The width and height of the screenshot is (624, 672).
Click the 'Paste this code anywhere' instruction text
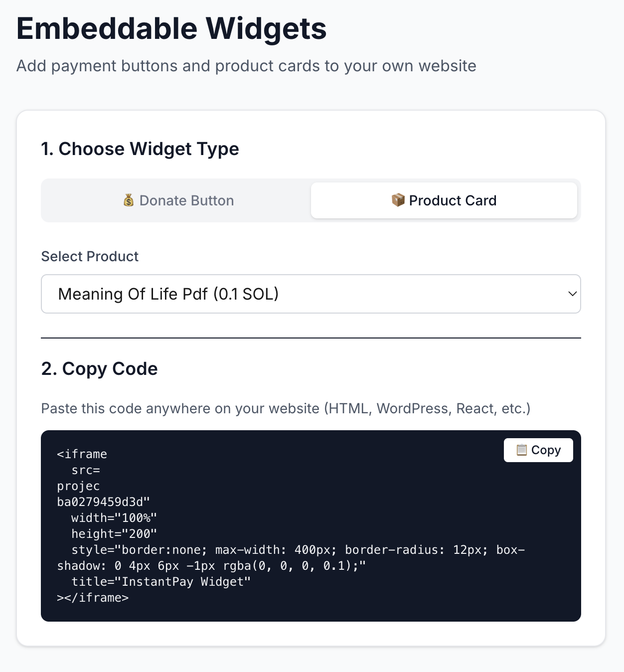[285, 409]
